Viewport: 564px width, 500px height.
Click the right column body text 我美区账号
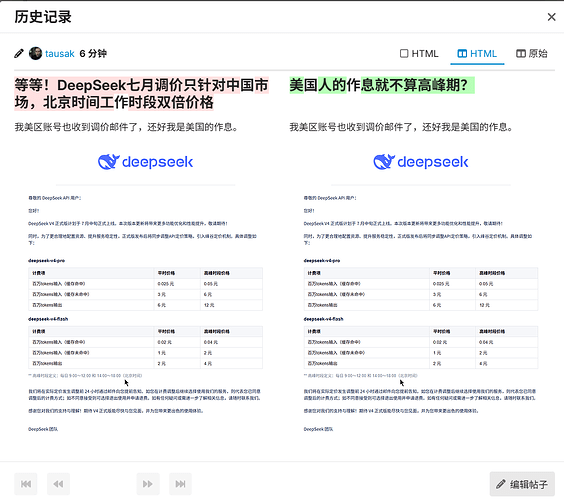point(401,127)
